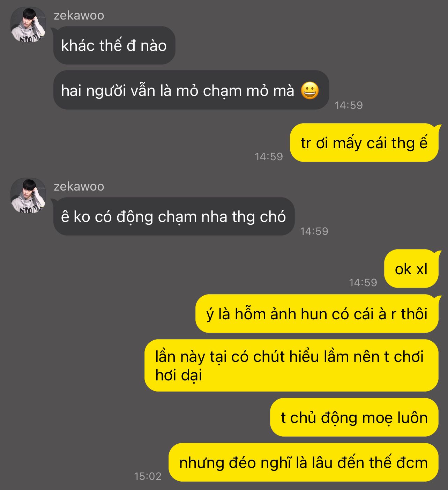Tap the second zekawoo username label
Image resolution: width=448 pixels, height=490 pixels.
79,187
